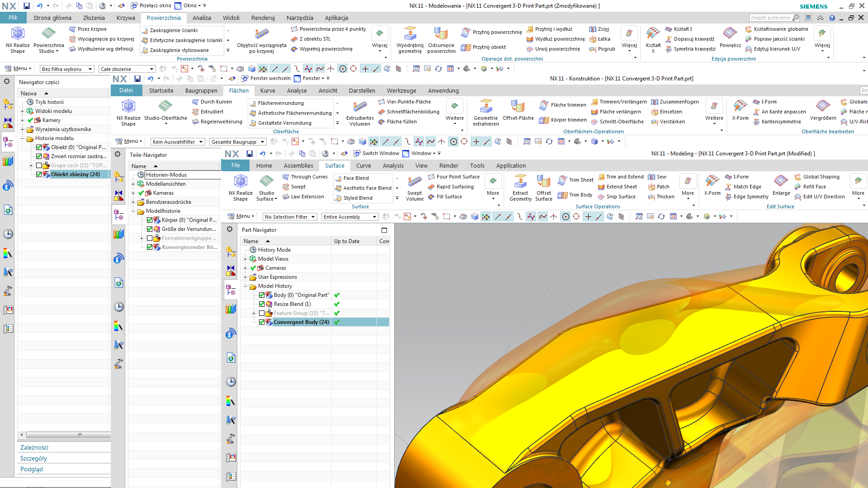Click Powiększ icon in Polish ribbon

pos(730,38)
